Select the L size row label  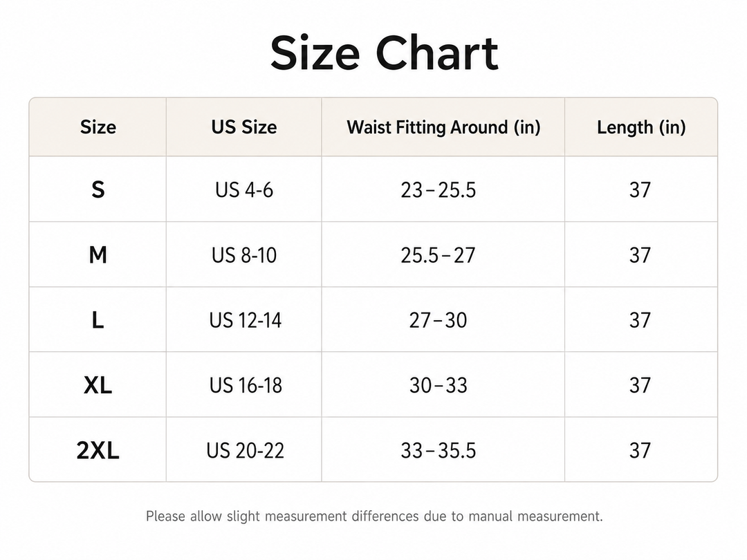point(98,320)
